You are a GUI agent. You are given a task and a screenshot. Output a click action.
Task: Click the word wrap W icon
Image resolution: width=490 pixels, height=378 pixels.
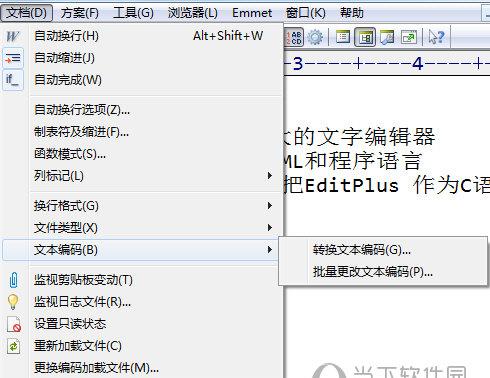(13, 36)
